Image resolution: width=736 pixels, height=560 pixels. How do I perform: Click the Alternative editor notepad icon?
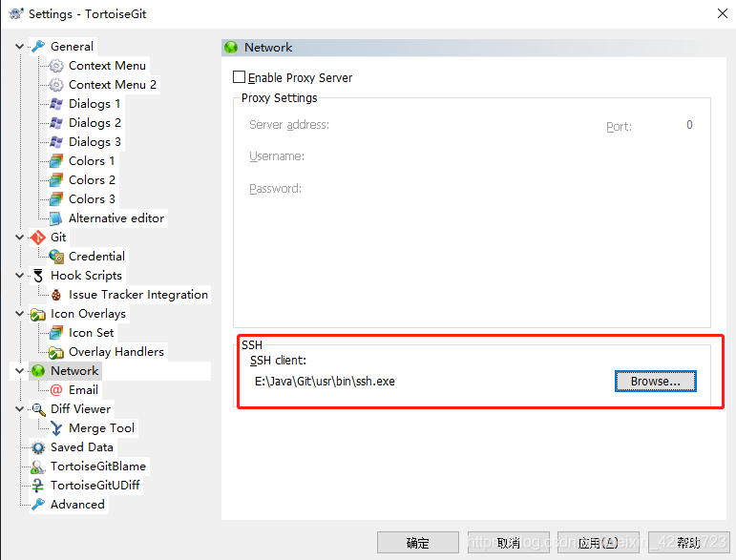pos(56,218)
